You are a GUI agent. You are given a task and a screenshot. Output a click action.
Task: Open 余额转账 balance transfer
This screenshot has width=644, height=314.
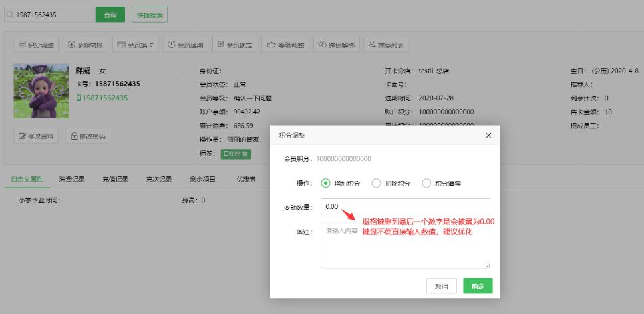click(85, 45)
